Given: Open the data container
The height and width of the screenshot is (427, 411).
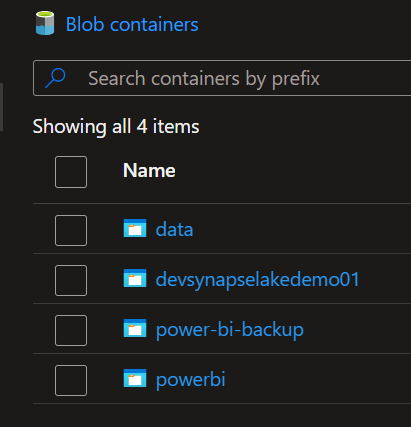Looking at the screenshot, I should pyautogui.click(x=174, y=230).
